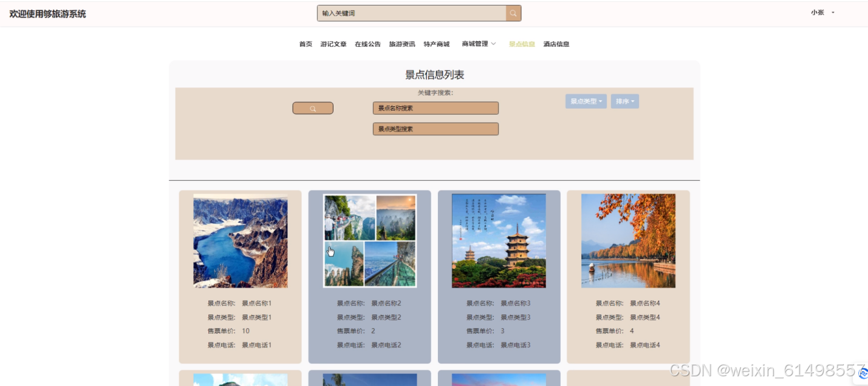Click the text 景点类型4
This screenshot has height=386, width=868.
(645, 317)
